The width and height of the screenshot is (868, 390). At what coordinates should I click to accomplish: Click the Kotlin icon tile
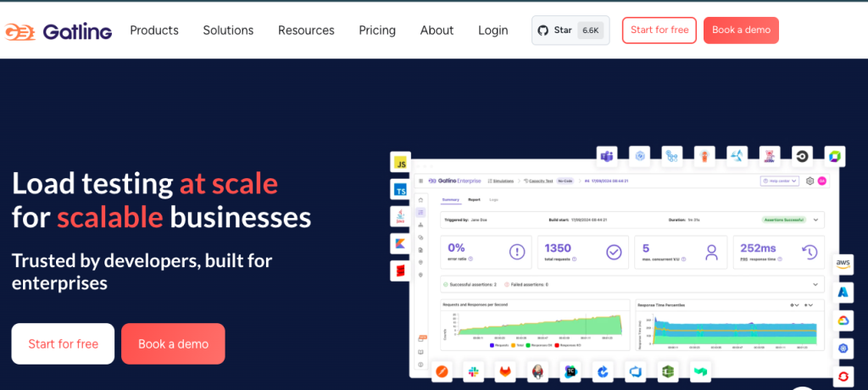(x=400, y=244)
